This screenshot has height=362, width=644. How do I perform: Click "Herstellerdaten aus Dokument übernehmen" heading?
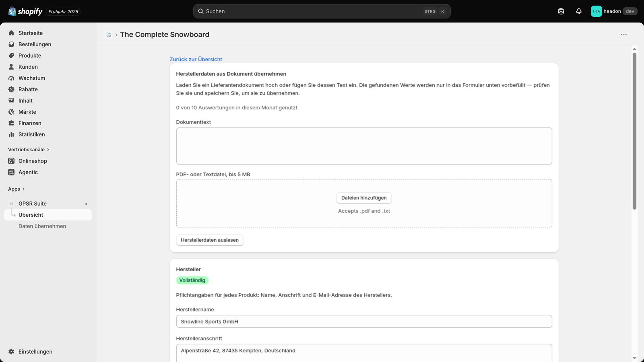tap(231, 74)
